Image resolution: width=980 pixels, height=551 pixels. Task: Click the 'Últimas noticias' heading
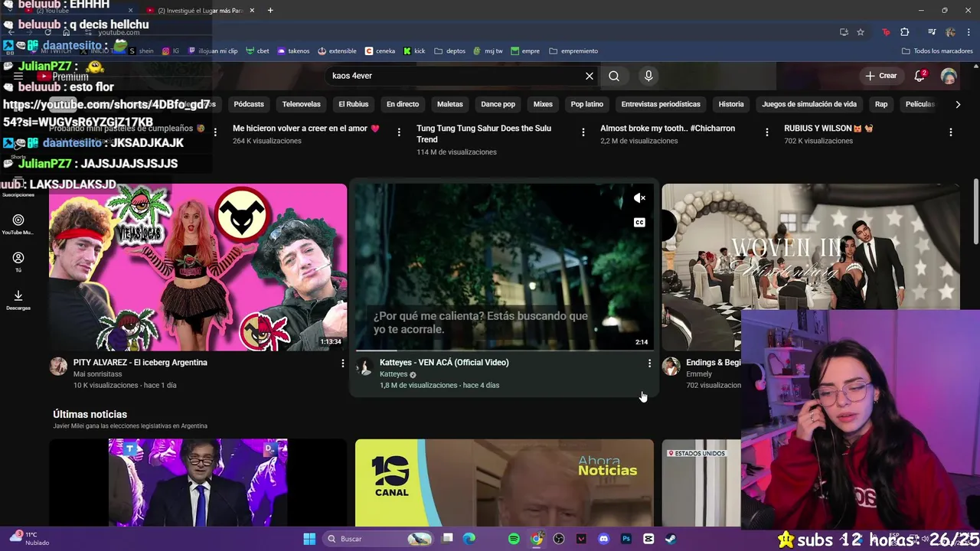point(90,414)
